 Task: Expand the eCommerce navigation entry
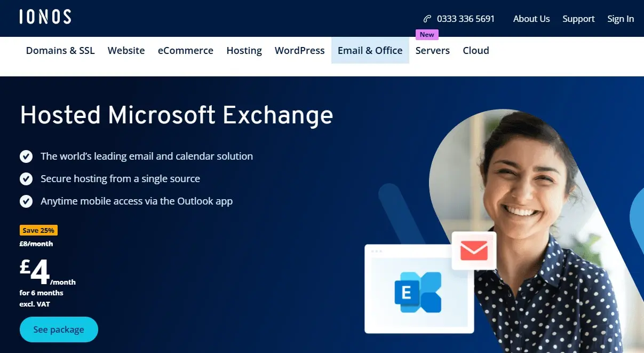(x=185, y=50)
